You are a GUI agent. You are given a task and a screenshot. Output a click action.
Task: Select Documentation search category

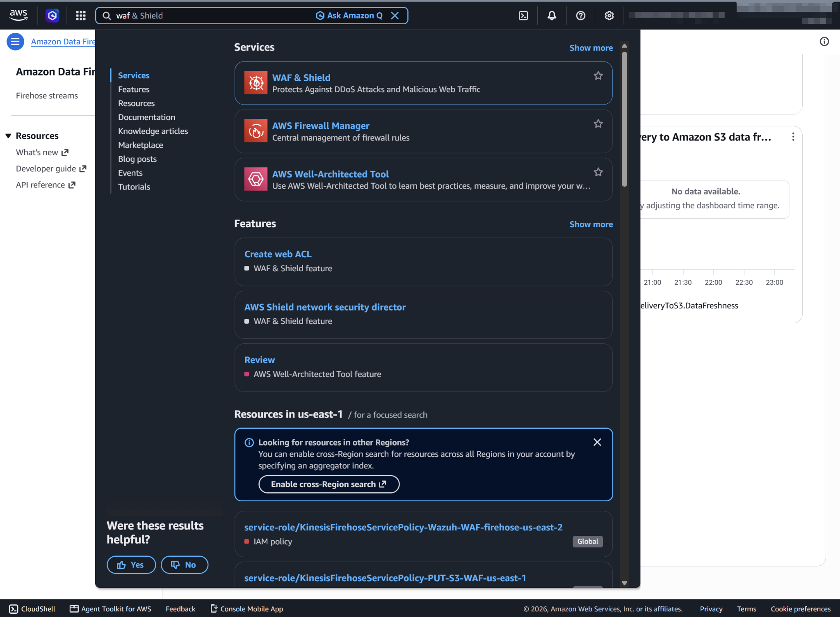pyautogui.click(x=146, y=117)
